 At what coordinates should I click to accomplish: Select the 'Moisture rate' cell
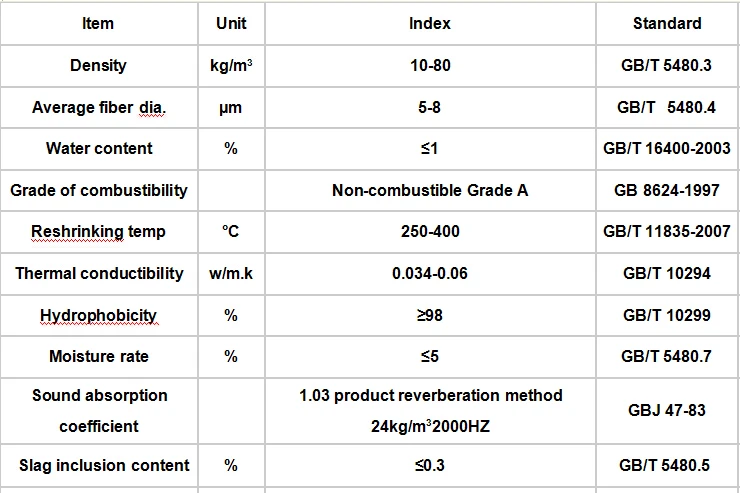[x=98, y=356]
